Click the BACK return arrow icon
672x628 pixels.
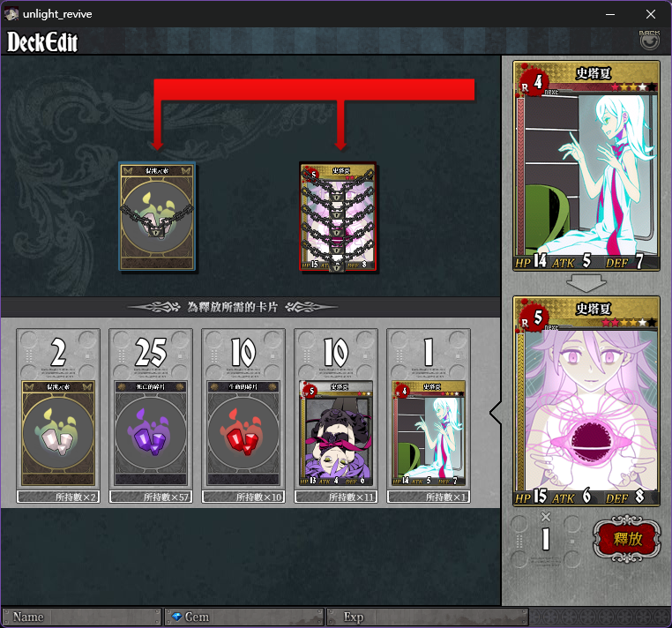(x=649, y=40)
